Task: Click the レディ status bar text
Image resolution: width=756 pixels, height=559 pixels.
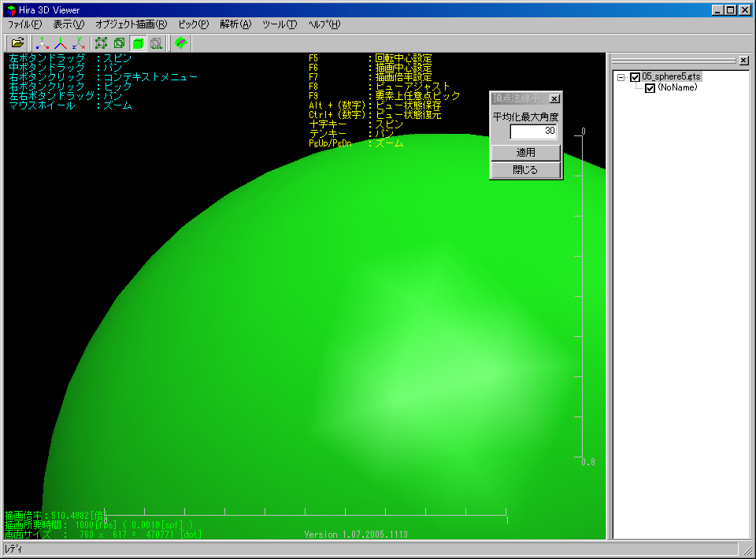Action: (13, 549)
